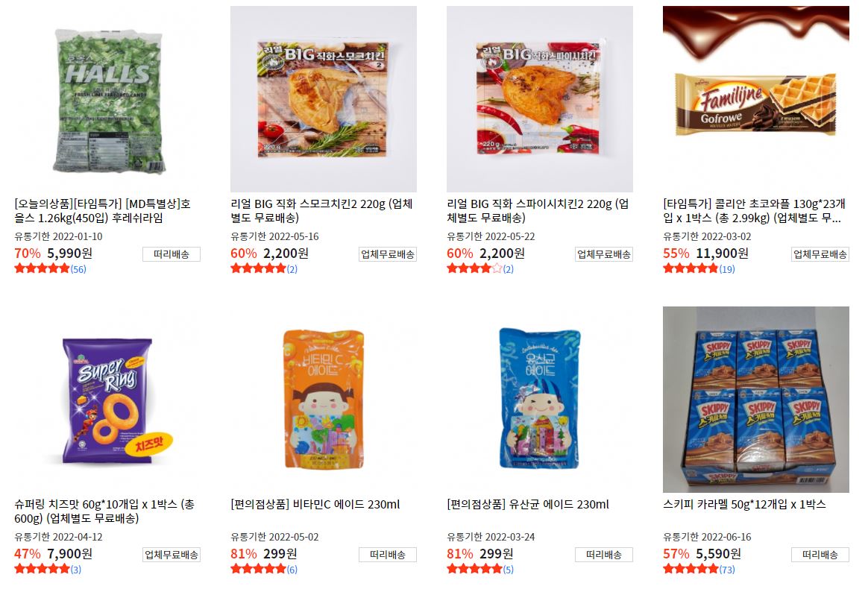Click the 콜리안 초코와플 130g*23개입 title

click(754, 211)
